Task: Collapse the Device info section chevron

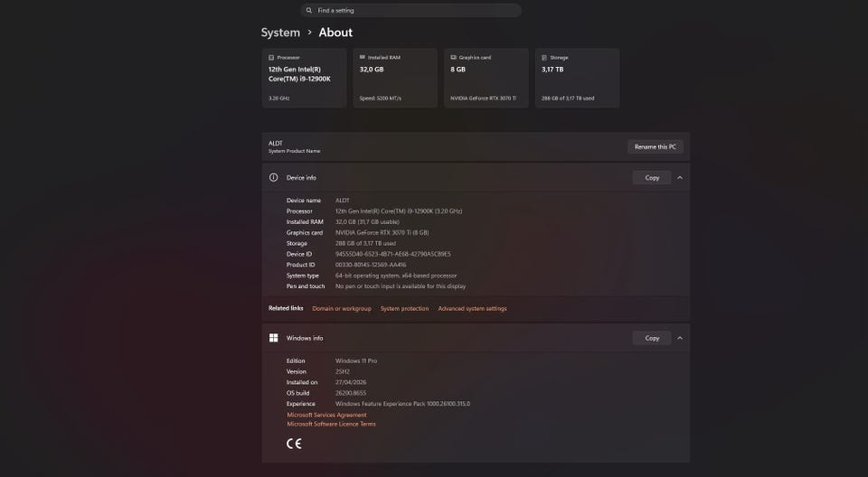Action: click(x=680, y=178)
